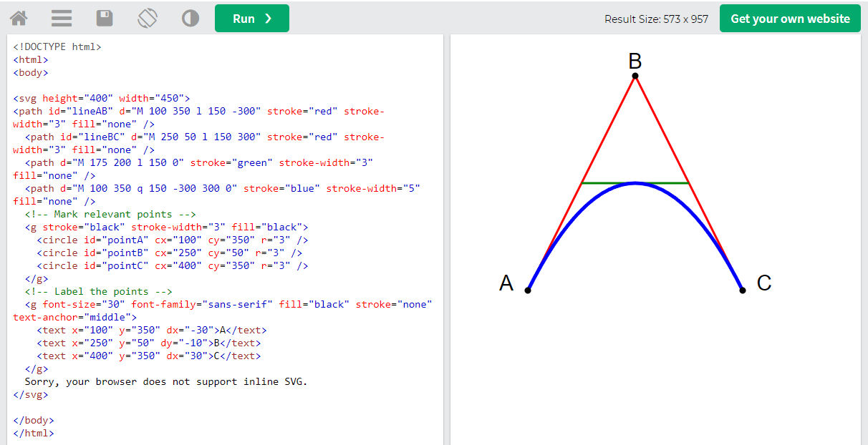Click the path id="lineBC" code line

(x=198, y=143)
